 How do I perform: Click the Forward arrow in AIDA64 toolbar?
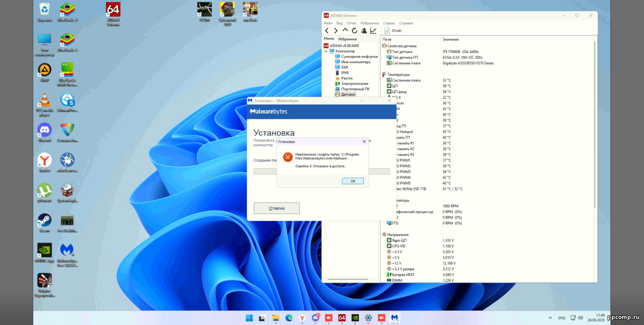point(336,31)
